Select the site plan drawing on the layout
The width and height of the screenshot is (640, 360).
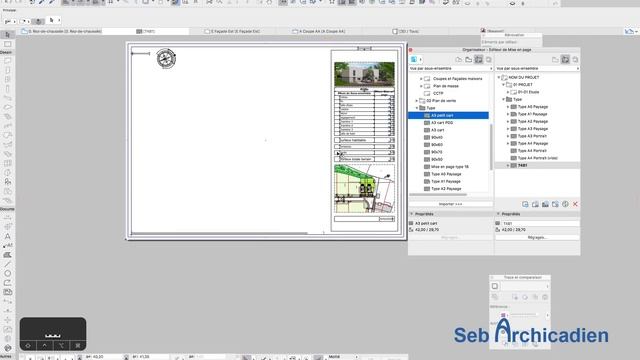point(364,189)
